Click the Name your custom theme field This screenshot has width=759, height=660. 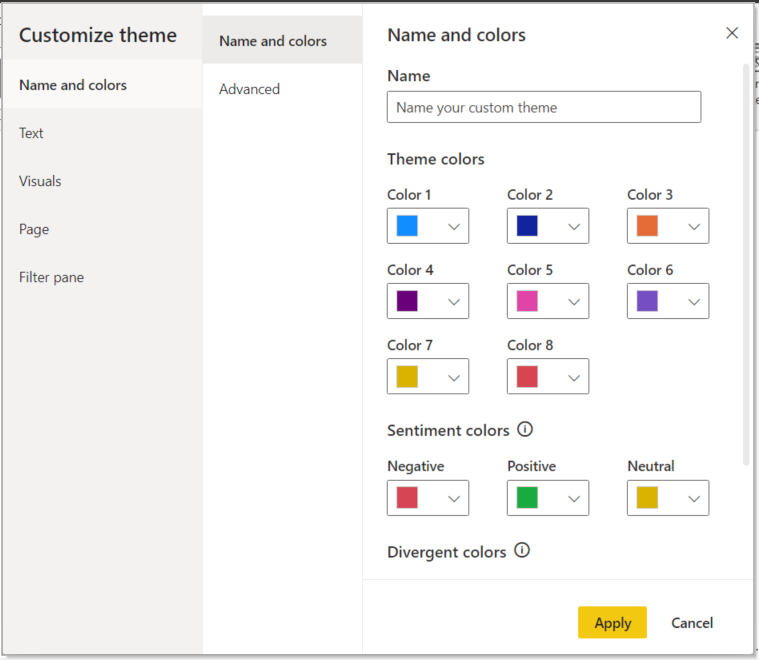pos(544,107)
